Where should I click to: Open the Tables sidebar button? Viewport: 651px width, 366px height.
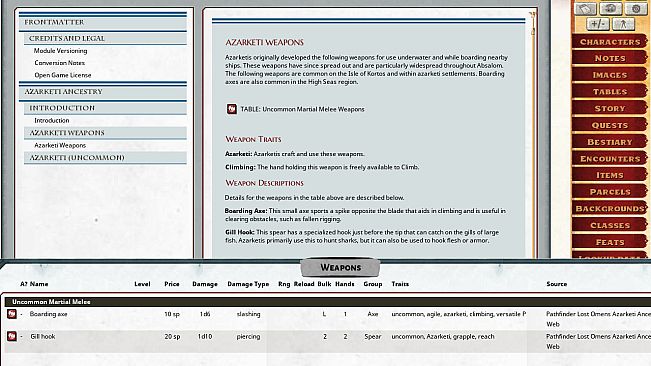609,92
